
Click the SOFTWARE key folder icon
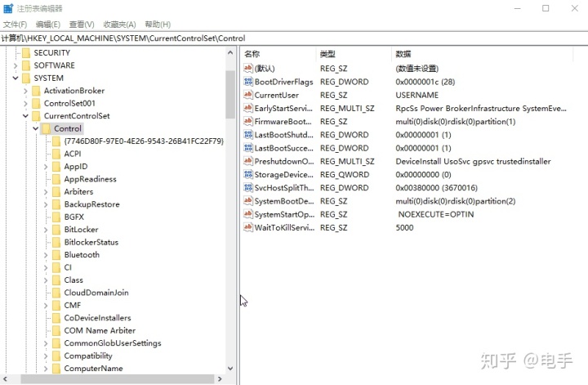click(26, 65)
